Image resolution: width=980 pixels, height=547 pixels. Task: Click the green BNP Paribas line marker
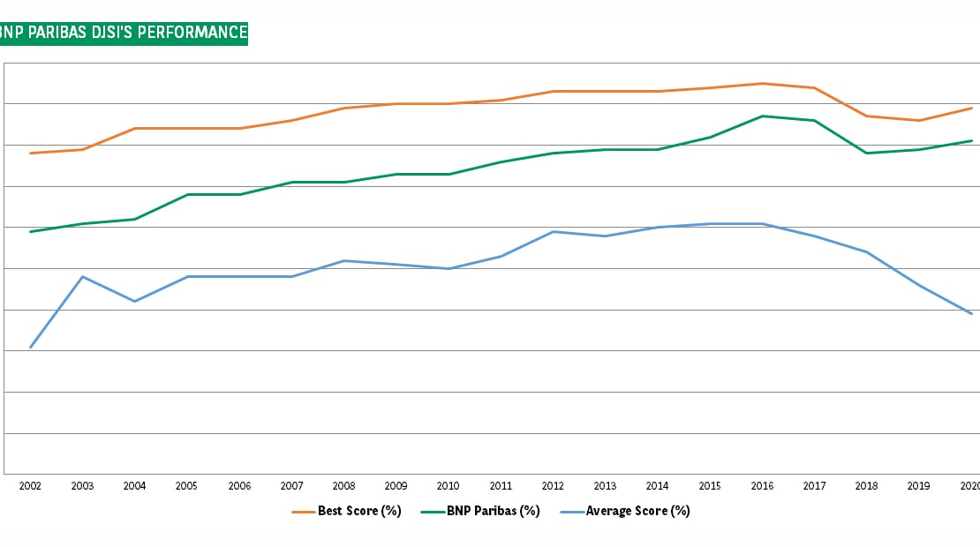click(431, 511)
